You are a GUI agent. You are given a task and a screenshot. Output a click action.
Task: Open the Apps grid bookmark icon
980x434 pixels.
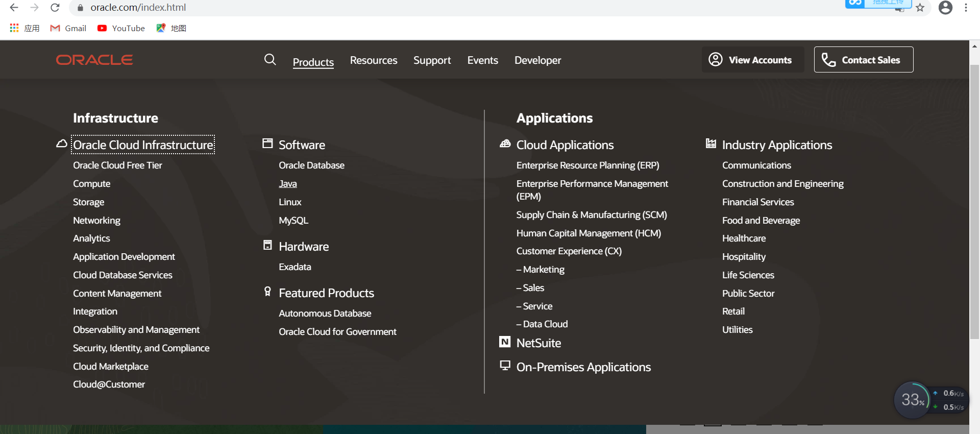(14, 28)
